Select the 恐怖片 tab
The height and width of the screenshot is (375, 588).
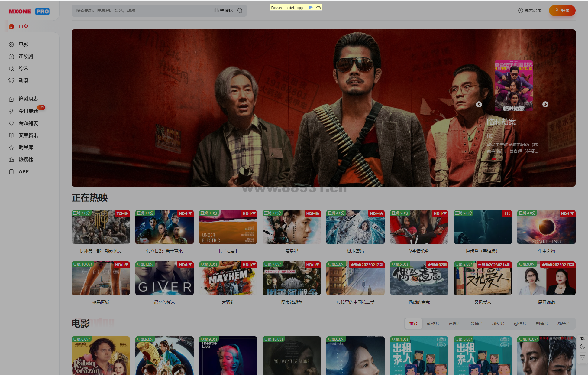coord(520,324)
